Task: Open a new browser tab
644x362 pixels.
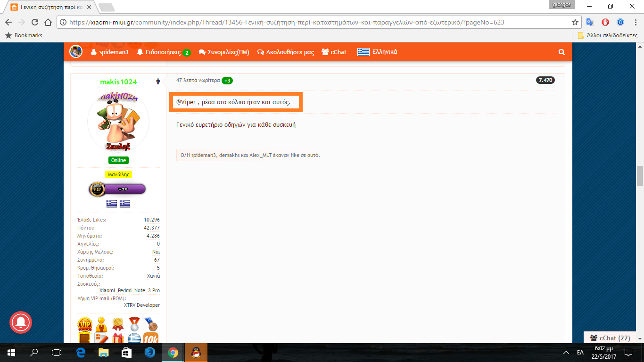Action: coord(107,7)
